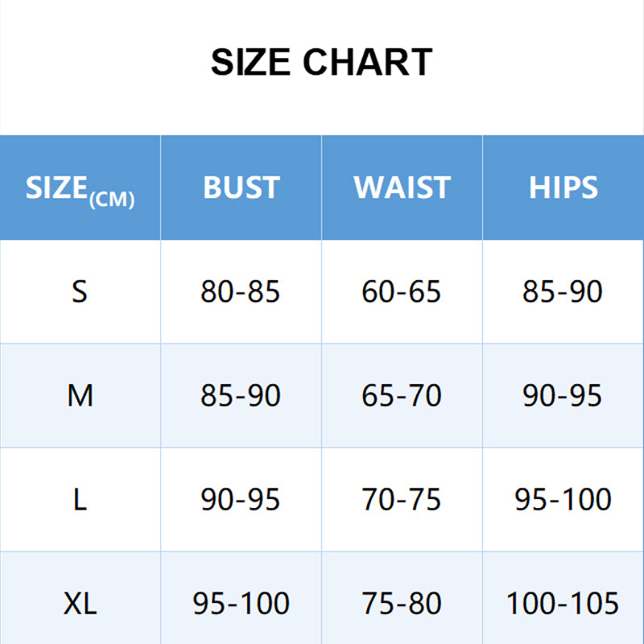This screenshot has width=644, height=644.
Task: Select hips value 90-95 for size M
Action: (x=563, y=395)
